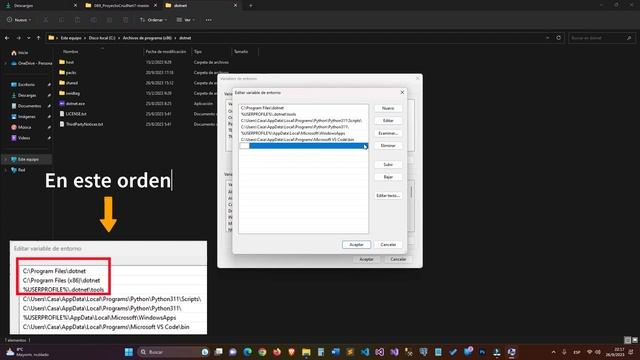Click the Nuevo button in Editar variable dialog

pyautogui.click(x=388, y=108)
